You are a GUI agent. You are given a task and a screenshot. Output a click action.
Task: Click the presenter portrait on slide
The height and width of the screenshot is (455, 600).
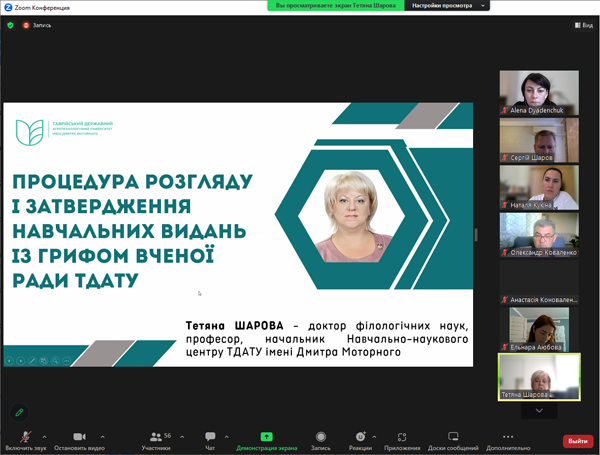352,217
